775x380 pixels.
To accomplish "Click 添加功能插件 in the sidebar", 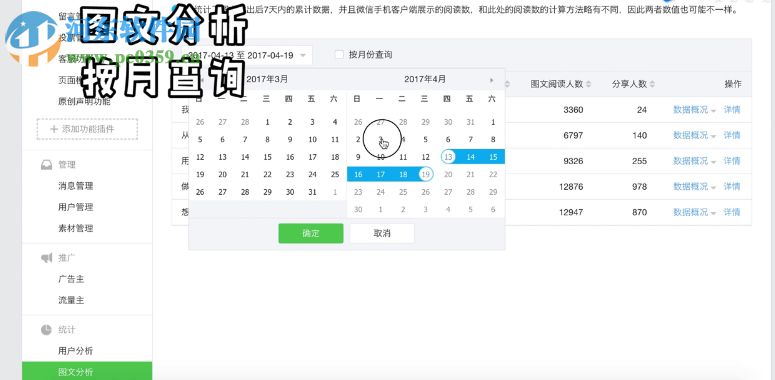I will pyautogui.click(x=87, y=129).
